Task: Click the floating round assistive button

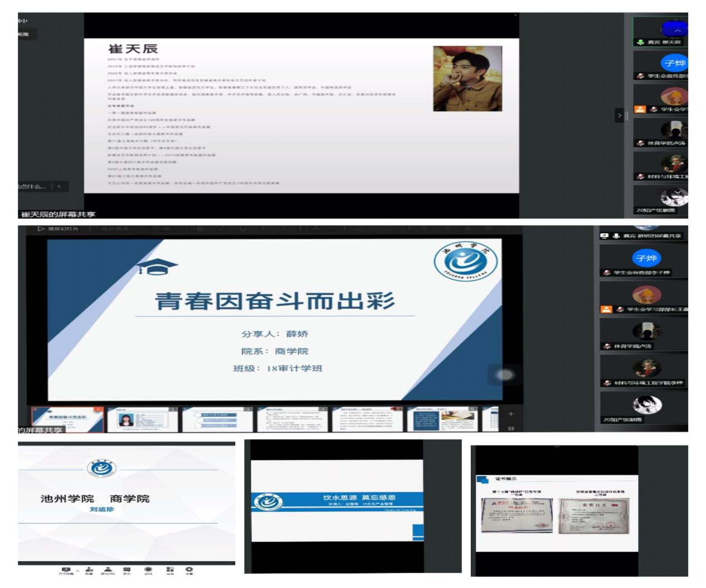Action: point(505,375)
